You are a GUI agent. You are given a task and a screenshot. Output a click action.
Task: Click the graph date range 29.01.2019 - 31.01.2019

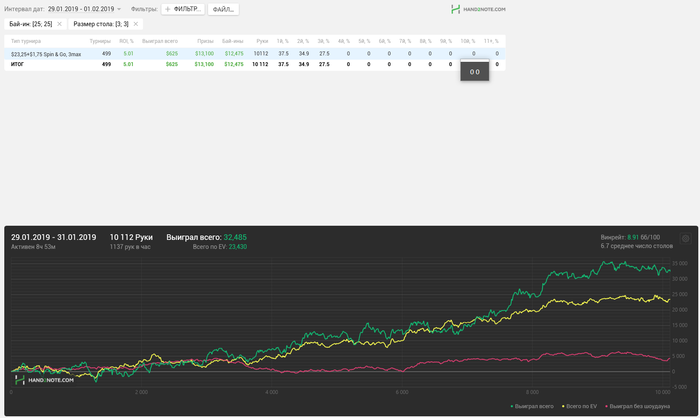click(x=54, y=237)
